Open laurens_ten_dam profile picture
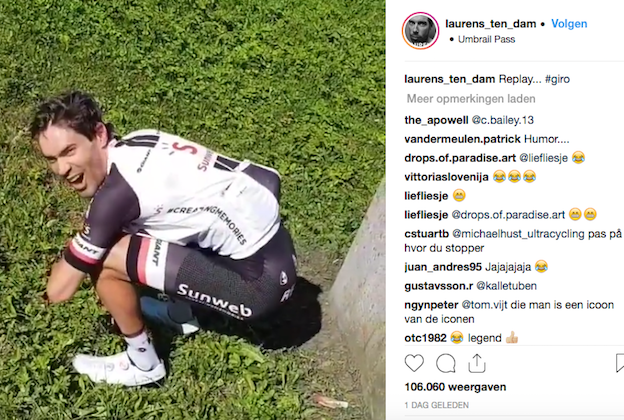The height and width of the screenshot is (420, 624). click(x=420, y=31)
